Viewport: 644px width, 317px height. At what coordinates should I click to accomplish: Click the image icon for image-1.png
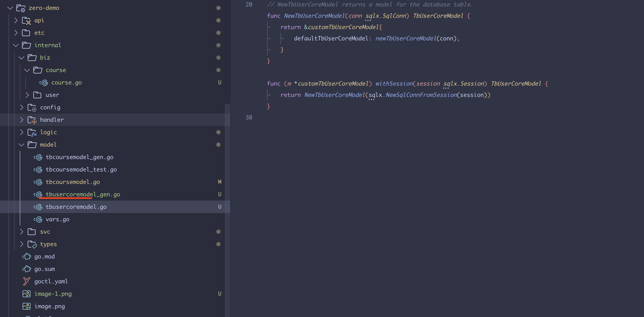pyautogui.click(x=27, y=294)
